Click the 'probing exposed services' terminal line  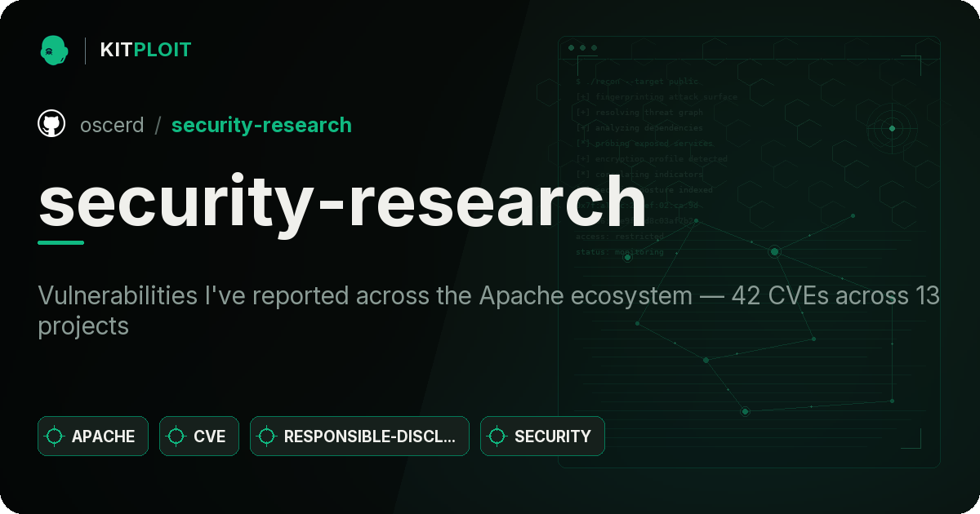pos(644,143)
